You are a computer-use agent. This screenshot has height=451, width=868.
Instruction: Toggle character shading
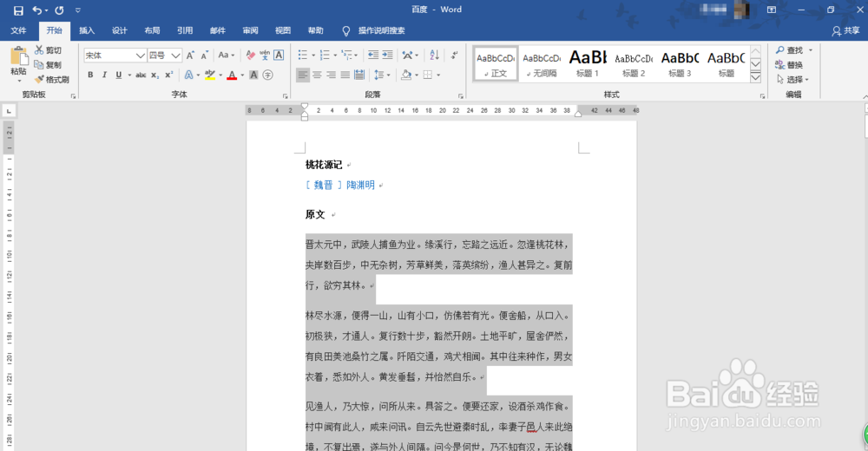(253, 75)
